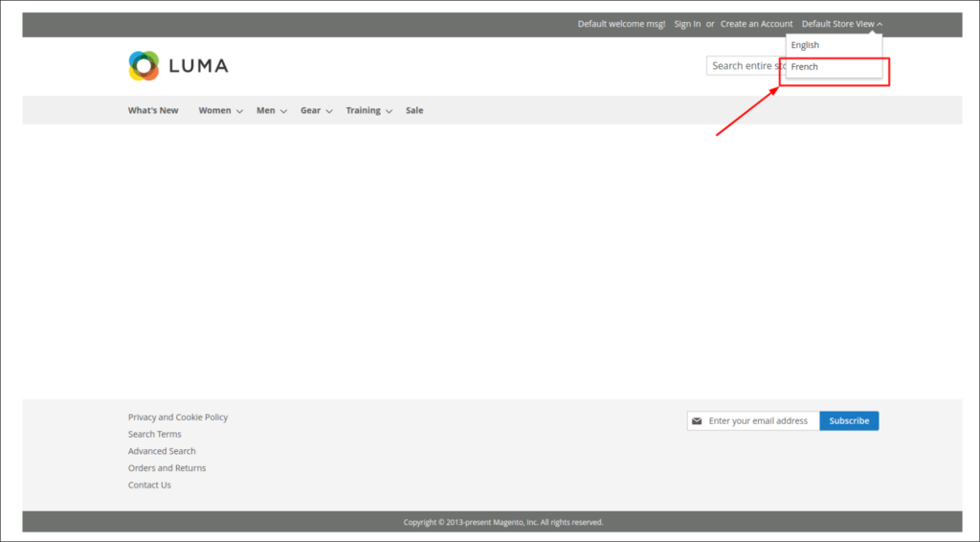The image size is (980, 542).
Task: Open the Orders and Returns link
Action: (x=167, y=468)
